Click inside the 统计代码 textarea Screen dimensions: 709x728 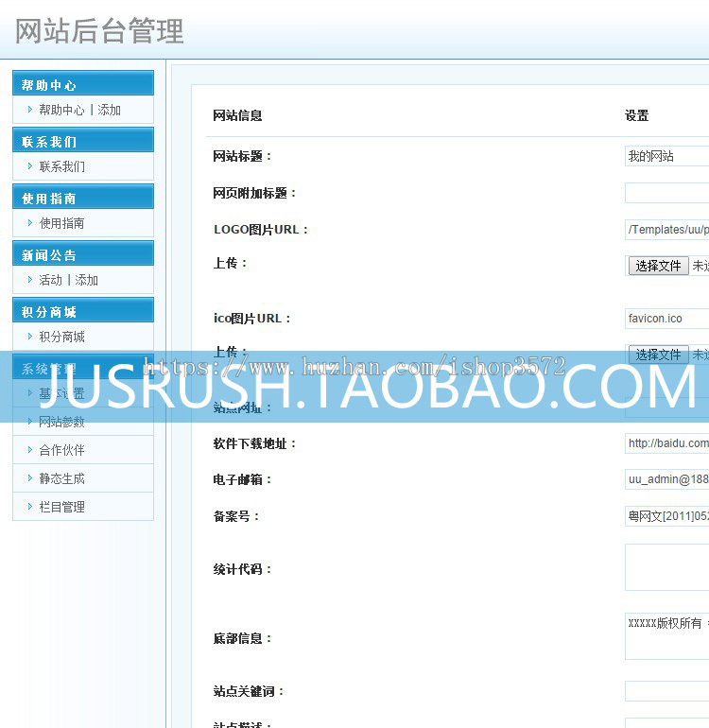click(x=666, y=567)
